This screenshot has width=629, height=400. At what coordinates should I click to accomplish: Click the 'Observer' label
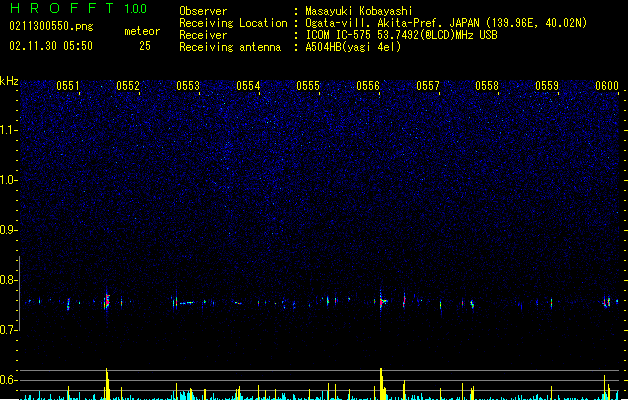(x=203, y=11)
